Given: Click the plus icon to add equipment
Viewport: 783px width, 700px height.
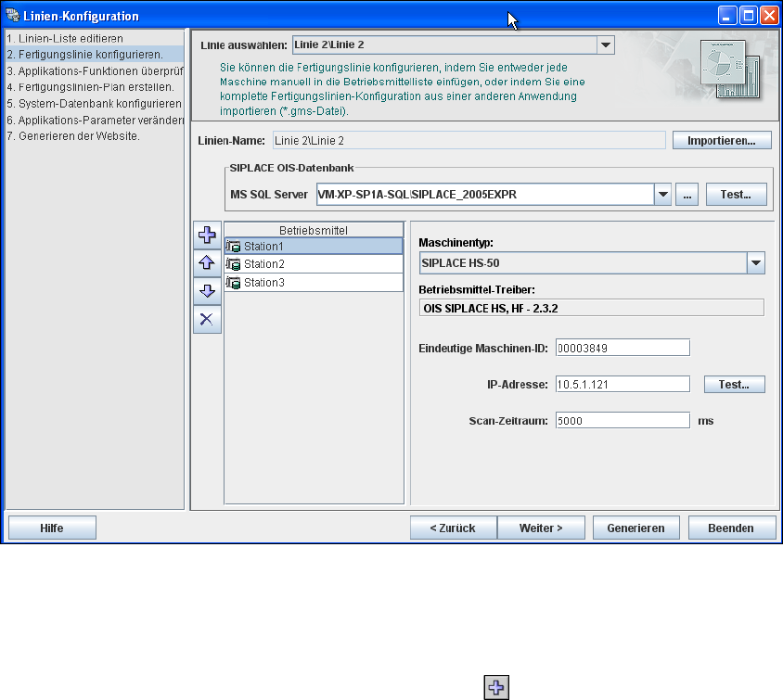Looking at the screenshot, I should (207, 235).
